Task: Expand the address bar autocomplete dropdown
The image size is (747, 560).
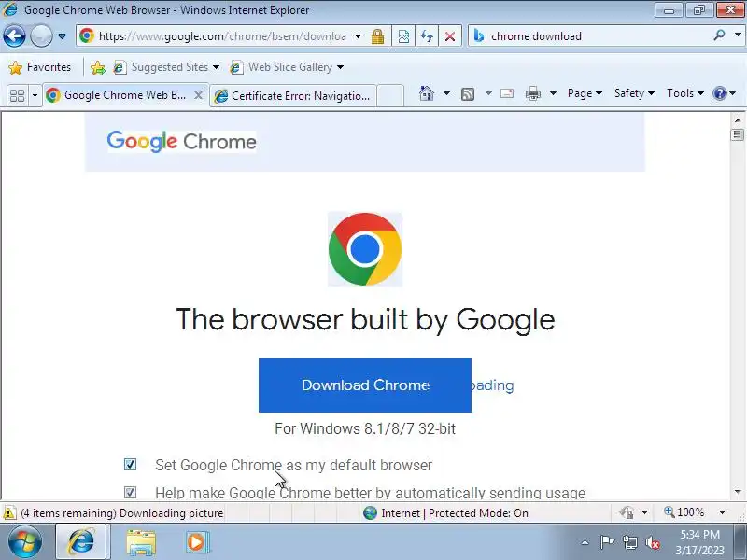Action: 358,36
